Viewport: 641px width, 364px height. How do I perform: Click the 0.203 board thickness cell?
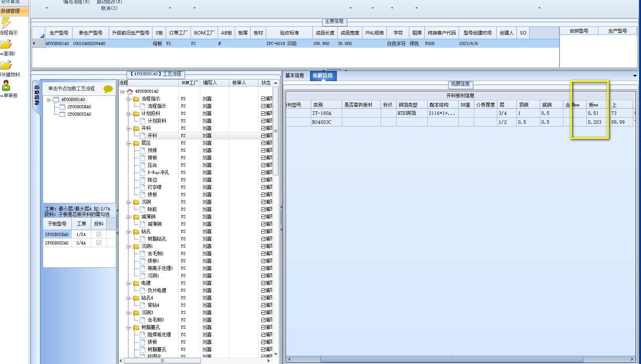pyautogui.click(x=598, y=122)
